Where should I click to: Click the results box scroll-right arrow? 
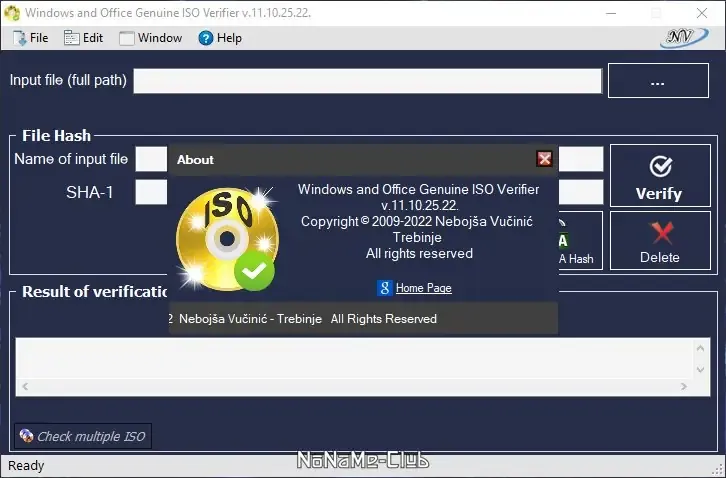[x=684, y=386]
